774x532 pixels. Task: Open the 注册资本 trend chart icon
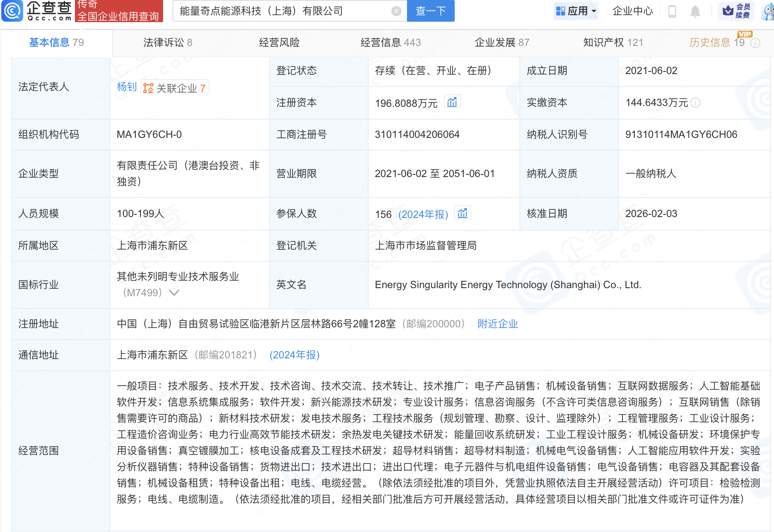(x=453, y=102)
